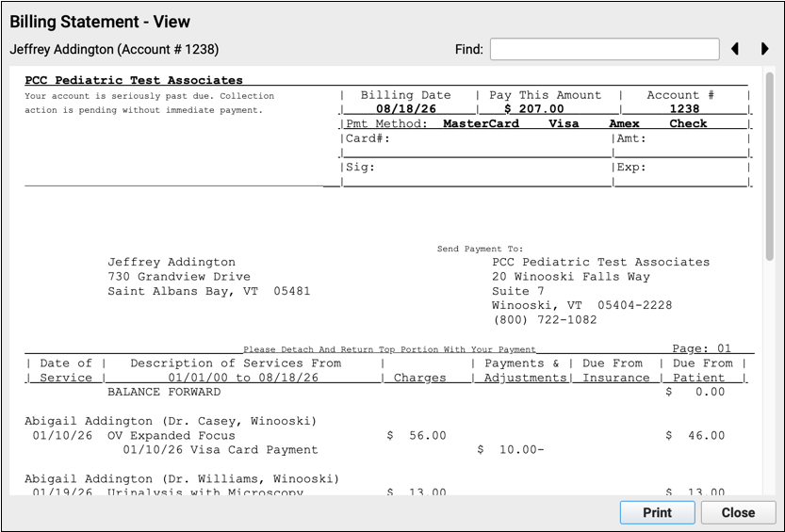Screen dimensions: 785x532
Task: Click the pay amount '$ 207.00'
Action: click(533, 108)
